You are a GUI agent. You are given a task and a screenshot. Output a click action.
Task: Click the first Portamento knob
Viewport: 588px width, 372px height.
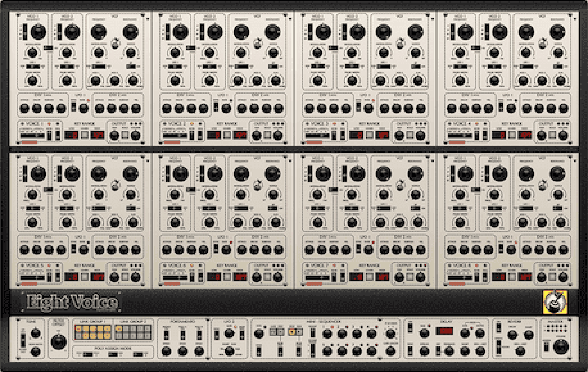coord(166,351)
